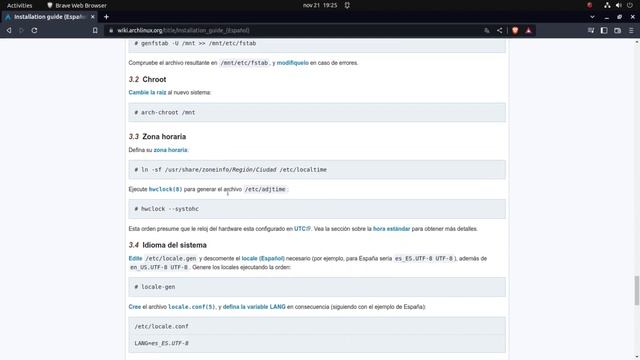The width and height of the screenshot is (640, 360).
Task: Open the Brave Web Browser app menu
Action: pyautogui.click(x=77, y=5)
